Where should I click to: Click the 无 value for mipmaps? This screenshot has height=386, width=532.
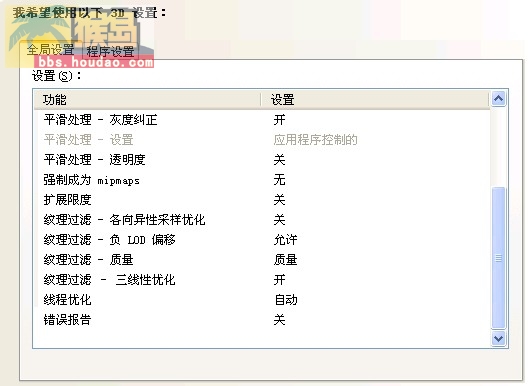(280, 180)
